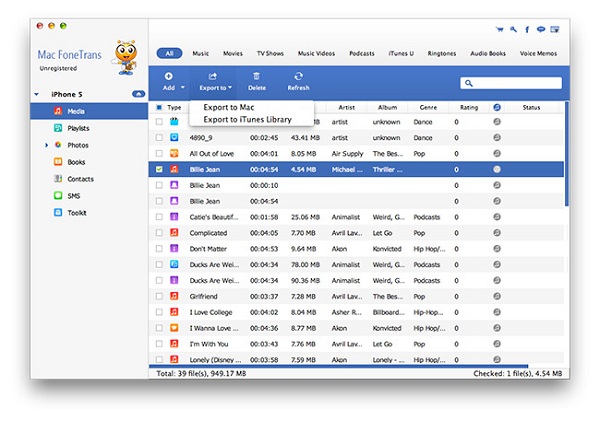
Task: Choose Export to iTunes Library
Action: pos(247,120)
